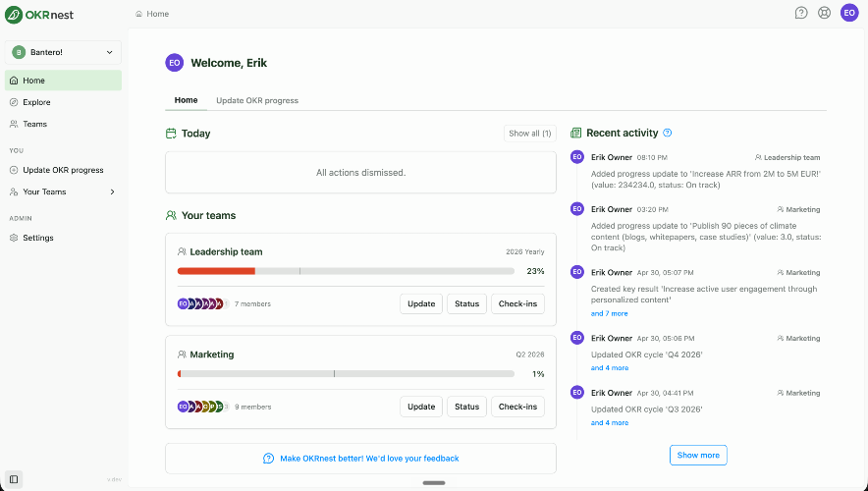This screenshot has width=868, height=491.
Task: Click the Marketing 1% progress bar
Action: (346, 374)
